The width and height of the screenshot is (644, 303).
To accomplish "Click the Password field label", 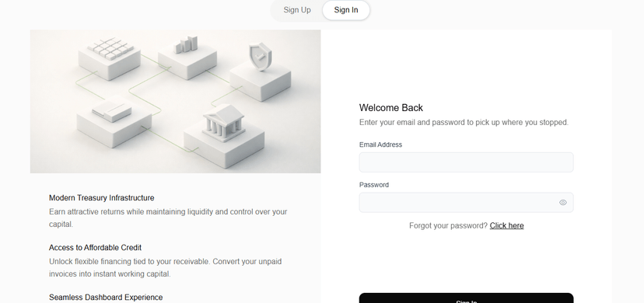I will click(374, 185).
